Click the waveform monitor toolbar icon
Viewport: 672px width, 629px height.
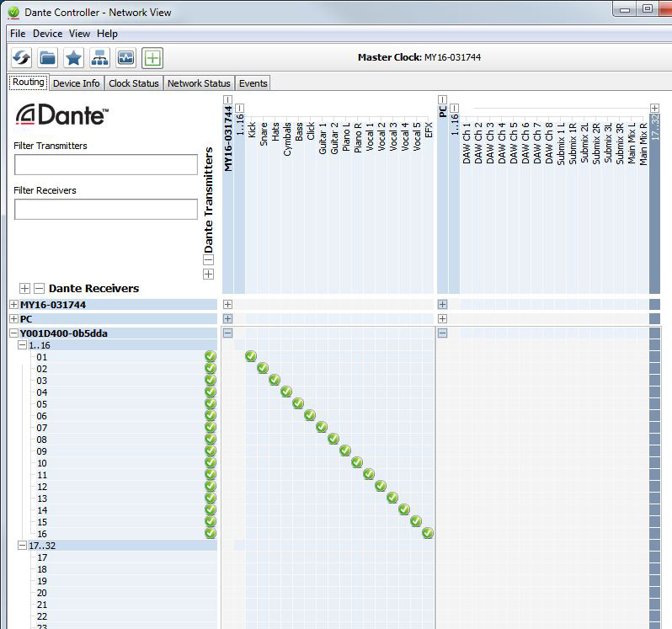click(x=126, y=58)
